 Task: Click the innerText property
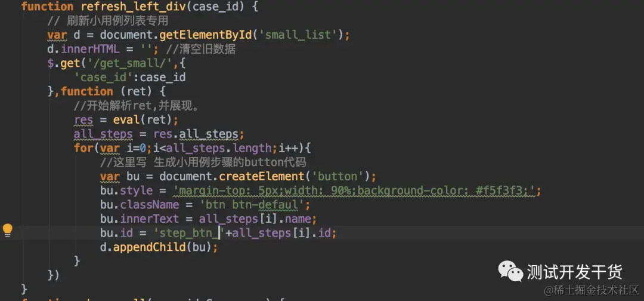pyautogui.click(x=150, y=219)
